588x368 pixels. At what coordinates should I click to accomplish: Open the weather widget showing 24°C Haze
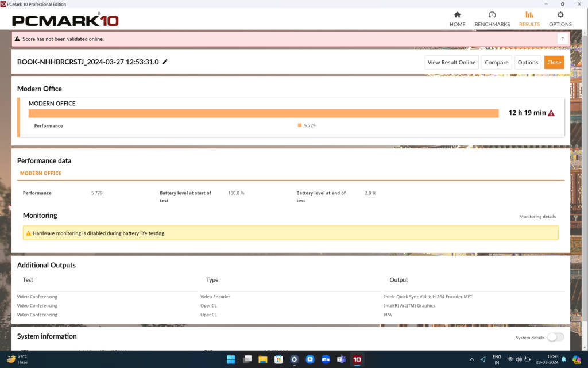pyautogui.click(x=17, y=359)
